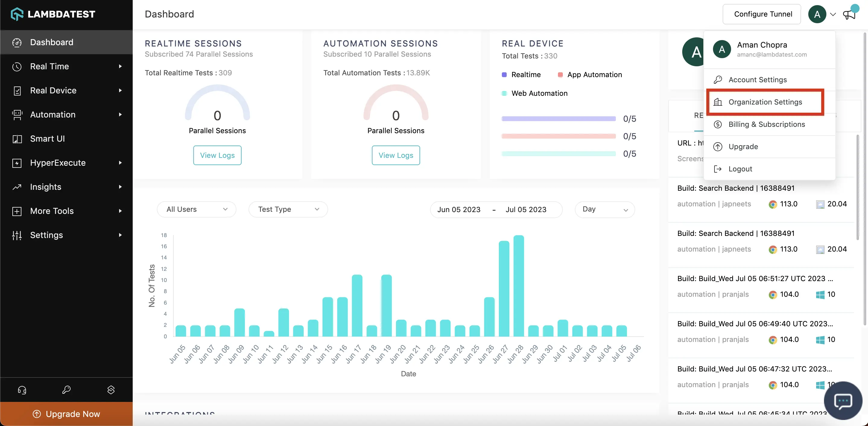Expand the More Tools submenu arrow
Viewport: 868px width, 426px height.
pyautogui.click(x=120, y=211)
